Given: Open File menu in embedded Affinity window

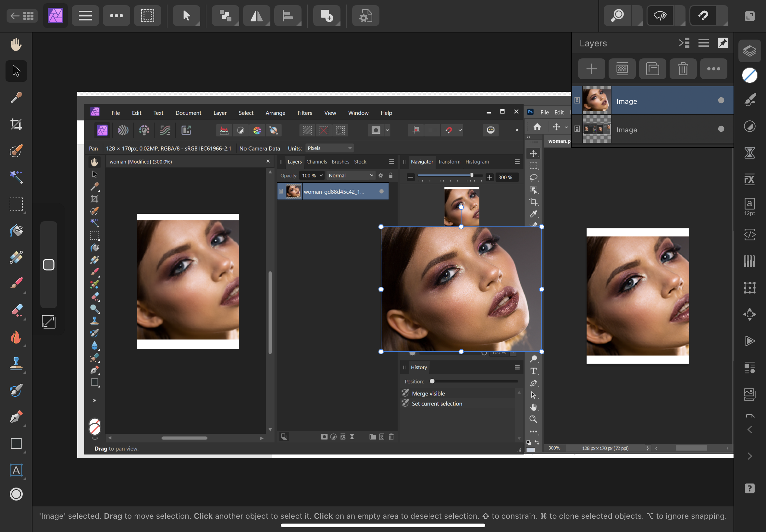Looking at the screenshot, I should point(115,113).
